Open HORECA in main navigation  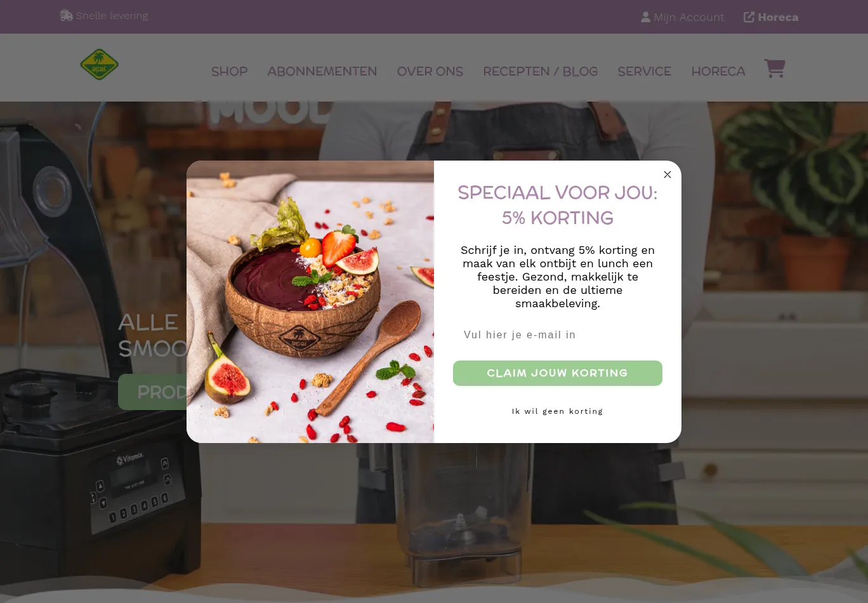718,71
